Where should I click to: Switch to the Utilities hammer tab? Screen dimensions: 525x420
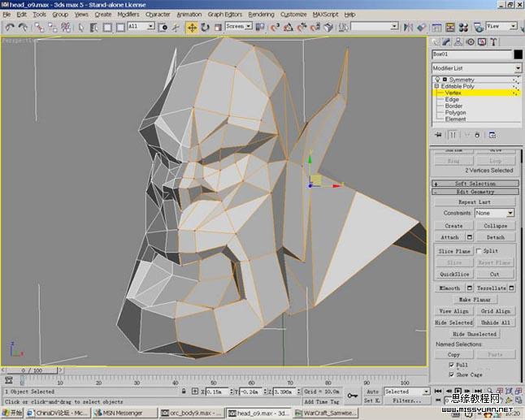click(493, 41)
